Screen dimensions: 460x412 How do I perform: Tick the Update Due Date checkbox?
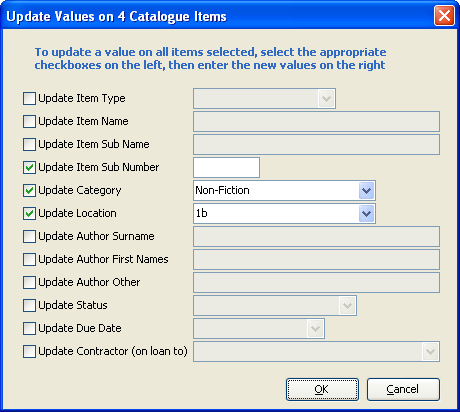tap(29, 328)
